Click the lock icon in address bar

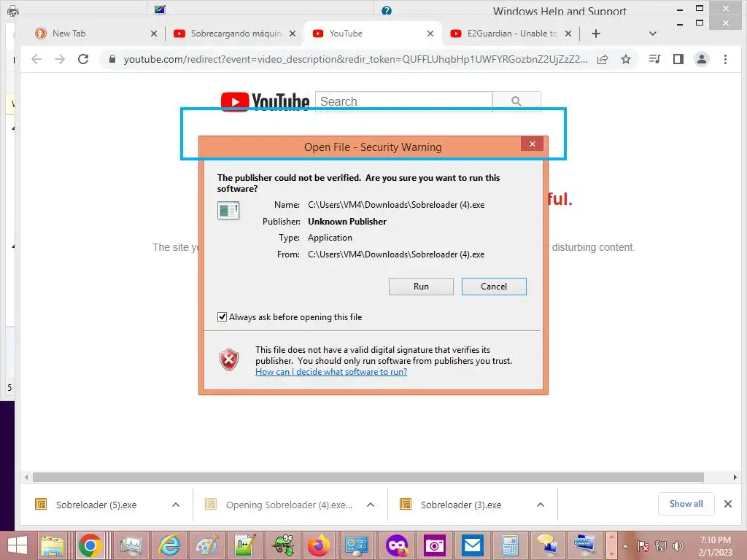(x=112, y=59)
